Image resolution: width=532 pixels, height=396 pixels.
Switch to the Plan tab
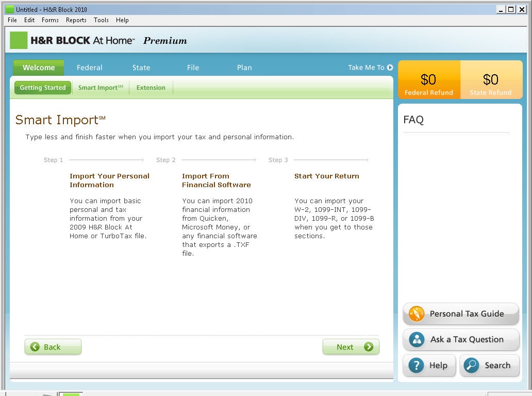244,68
